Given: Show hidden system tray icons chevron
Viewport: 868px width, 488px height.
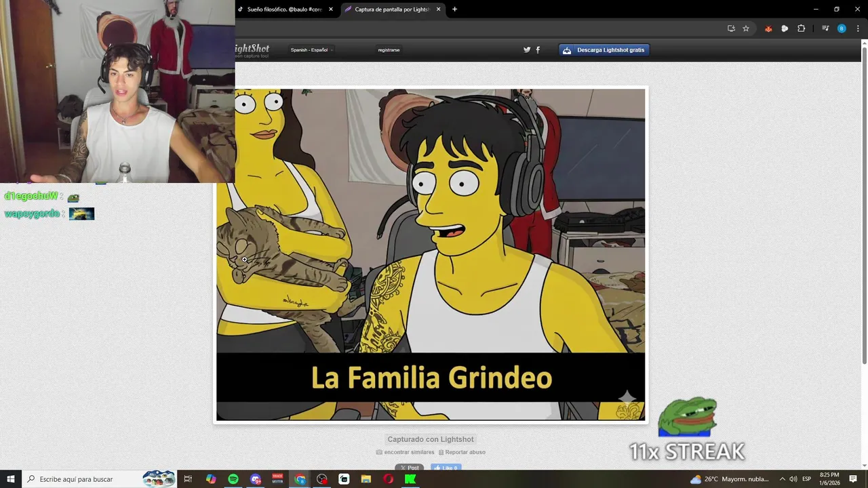Looking at the screenshot, I should (782, 479).
